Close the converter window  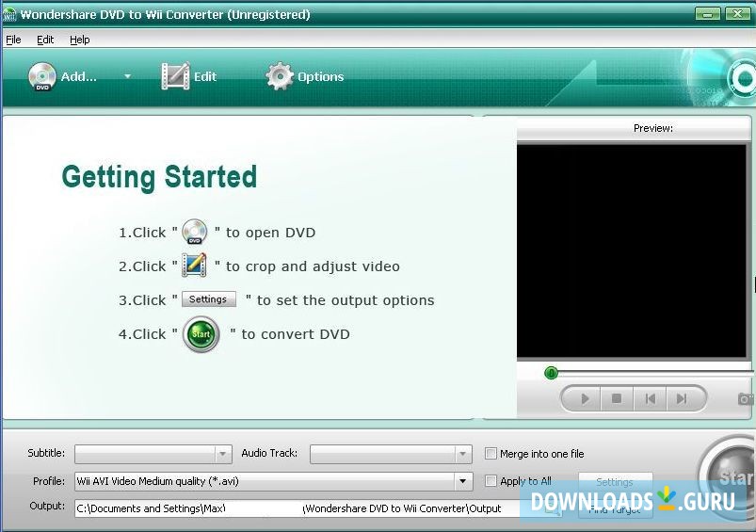tap(737, 14)
